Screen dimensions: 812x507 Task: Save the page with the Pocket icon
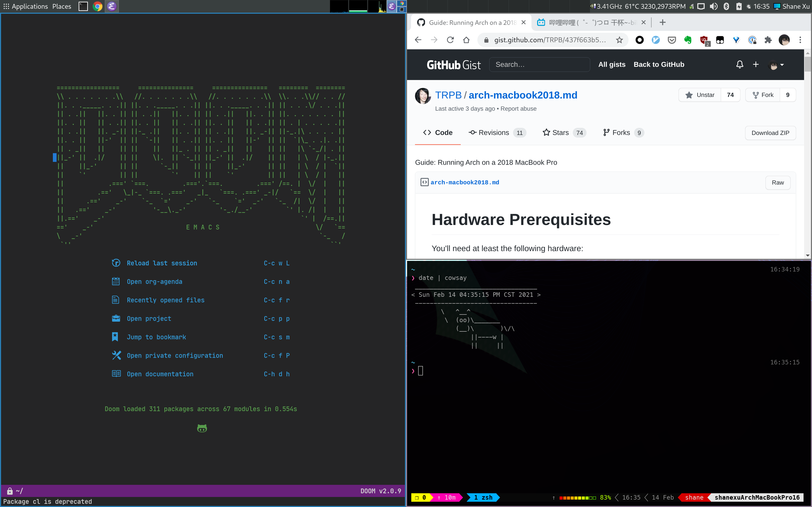coord(672,40)
